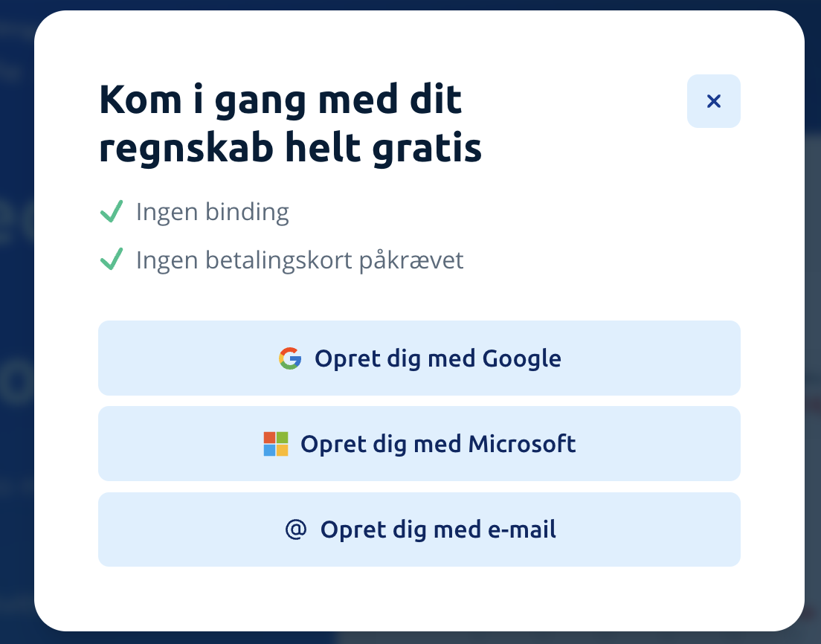Click the Ingen betalingskort påkrævet text
This screenshot has height=644, width=821.
[x=300, y=260]
